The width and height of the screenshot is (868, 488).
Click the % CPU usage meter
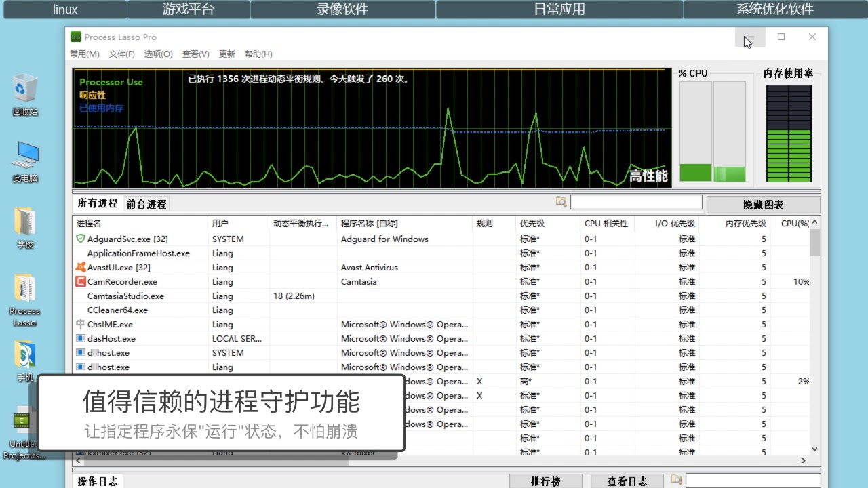pyautogui.click(x=712, y=131)
